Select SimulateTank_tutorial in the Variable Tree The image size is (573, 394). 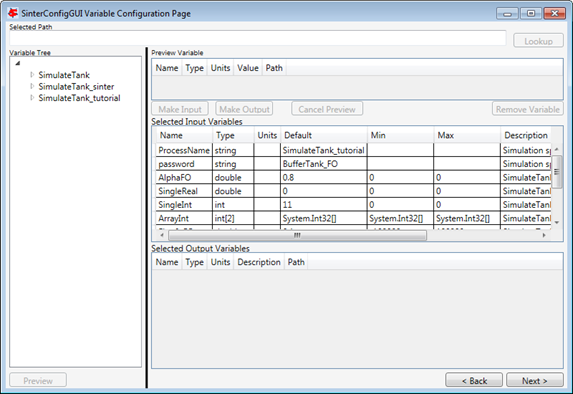(79, 98)
